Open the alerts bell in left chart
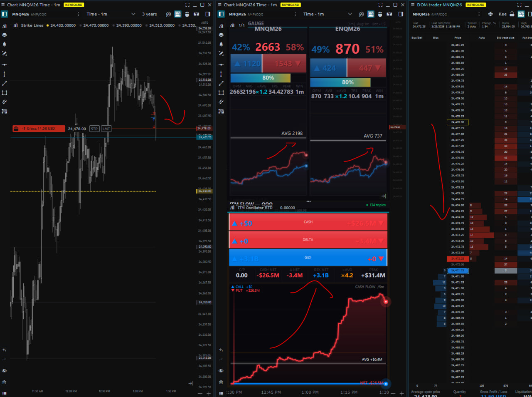 (x=5, y=44)
